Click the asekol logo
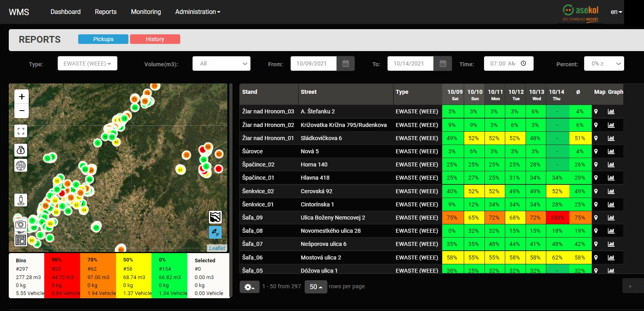The width and height of the screenshot is (644, 311). [x=581, y=13]
